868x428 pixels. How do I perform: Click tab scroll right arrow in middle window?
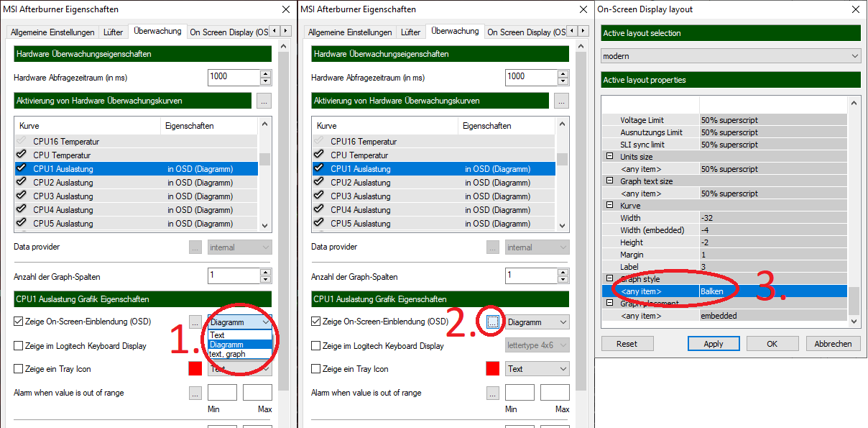coord(583,31)
